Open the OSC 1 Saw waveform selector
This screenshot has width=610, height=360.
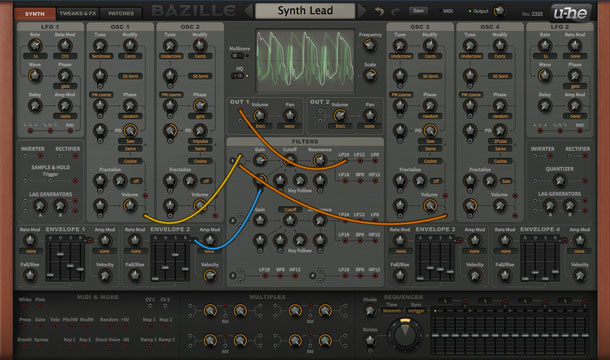130,141
